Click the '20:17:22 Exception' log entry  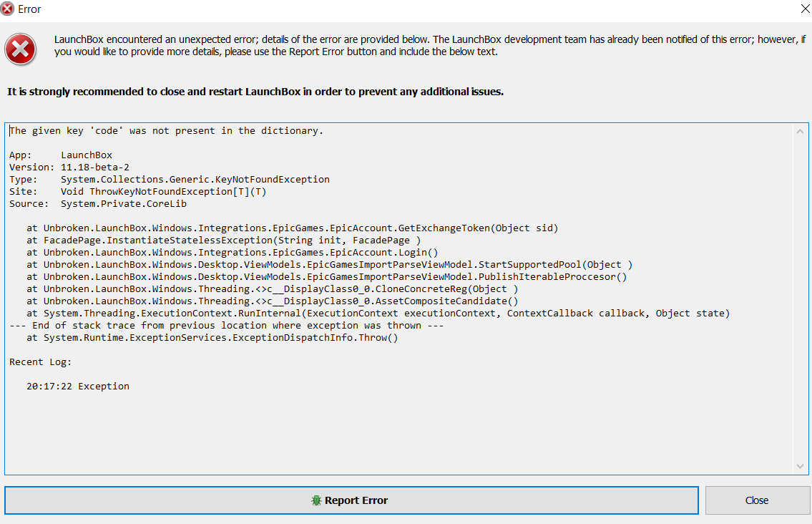78,386
